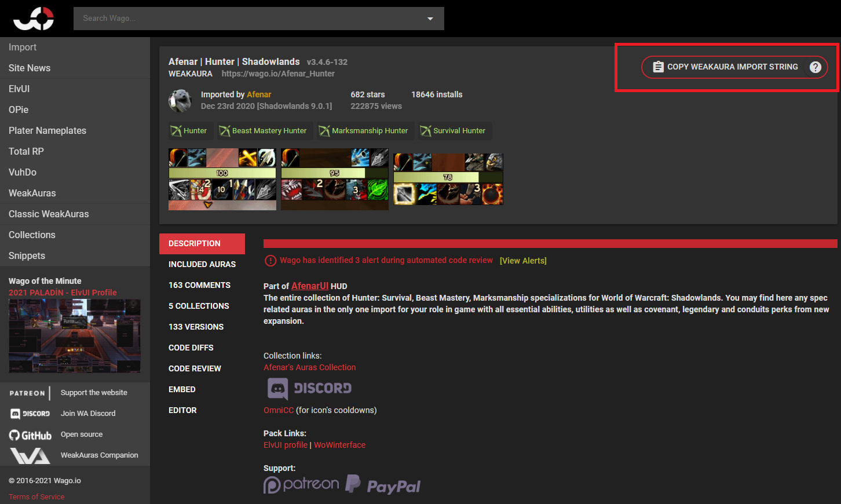Switch to the 163 Comments tab
The image size is (841, 504).
(202, 286)
